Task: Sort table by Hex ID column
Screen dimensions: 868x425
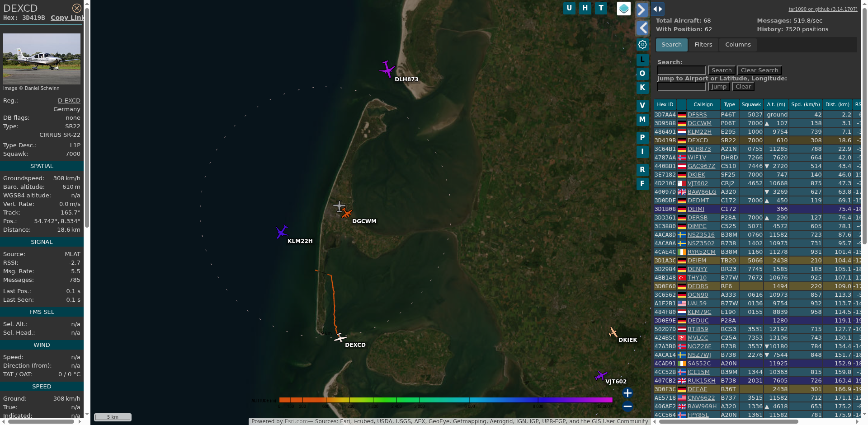Action: pyautogui.click(x=665, y=104)
